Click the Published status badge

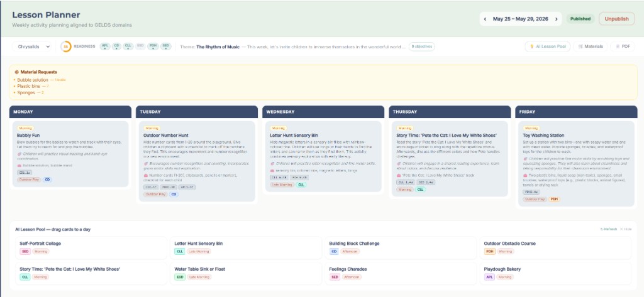click(580, 19)
